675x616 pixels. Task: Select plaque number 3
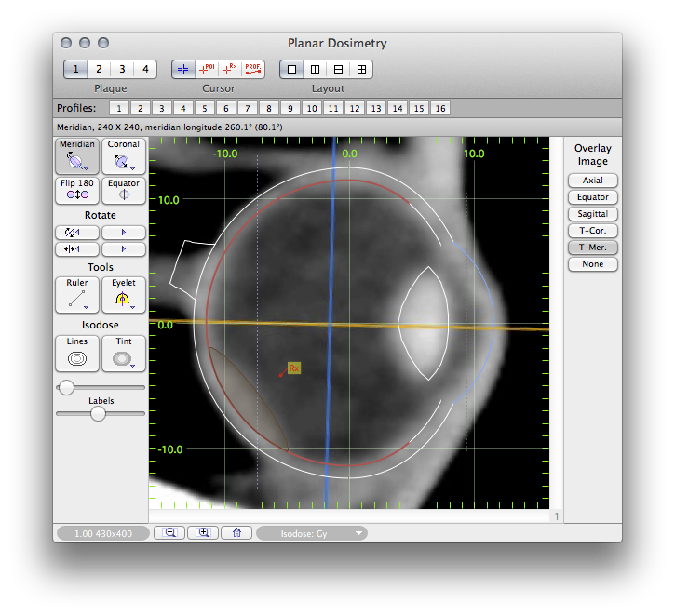[x=121, y=69]
